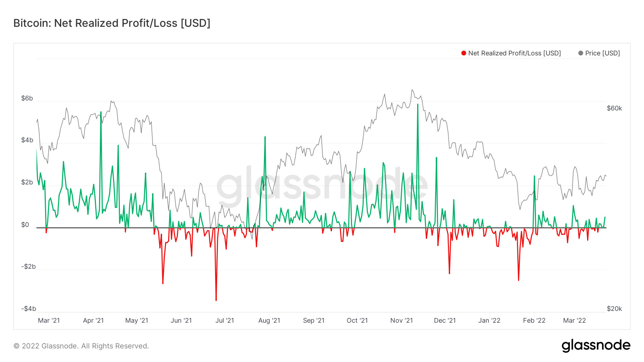The width and height of the screenshot is (644, 362).
Task: Click the Oct '21 date tick label
Action: tap(357, 321)
